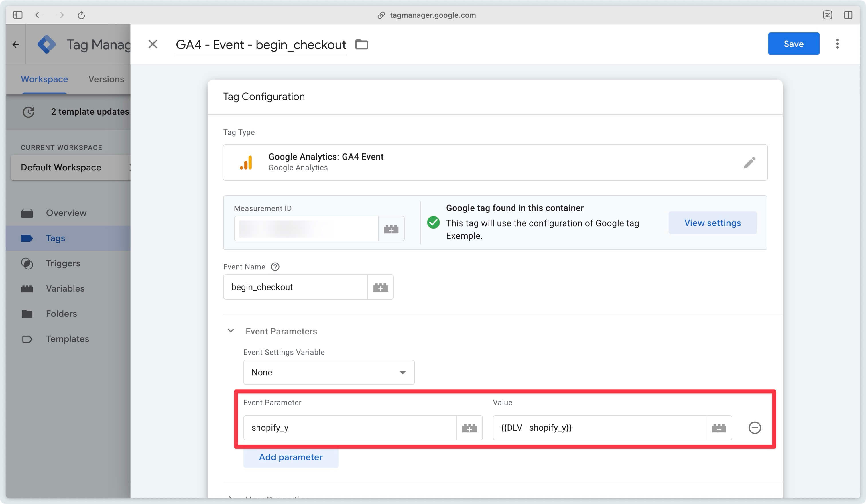Insert variable for Event Name field
The height and width of the screenshot is (504, 866).
380,287
